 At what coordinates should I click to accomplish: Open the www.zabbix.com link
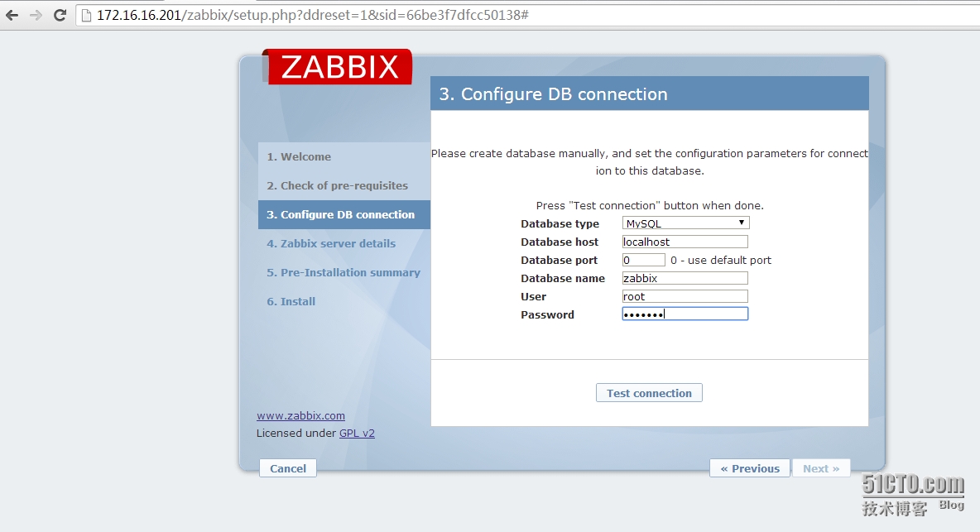coord(300,416)
